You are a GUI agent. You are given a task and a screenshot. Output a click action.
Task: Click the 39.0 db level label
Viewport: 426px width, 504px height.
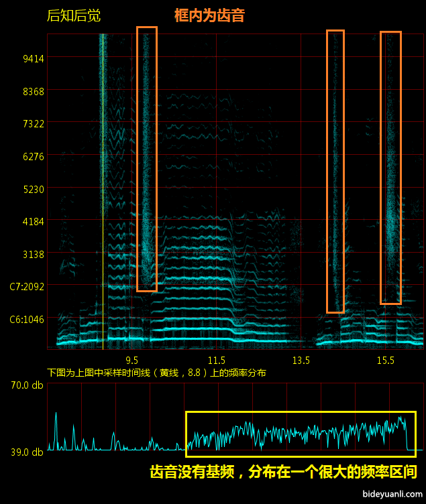coord(27,452)
